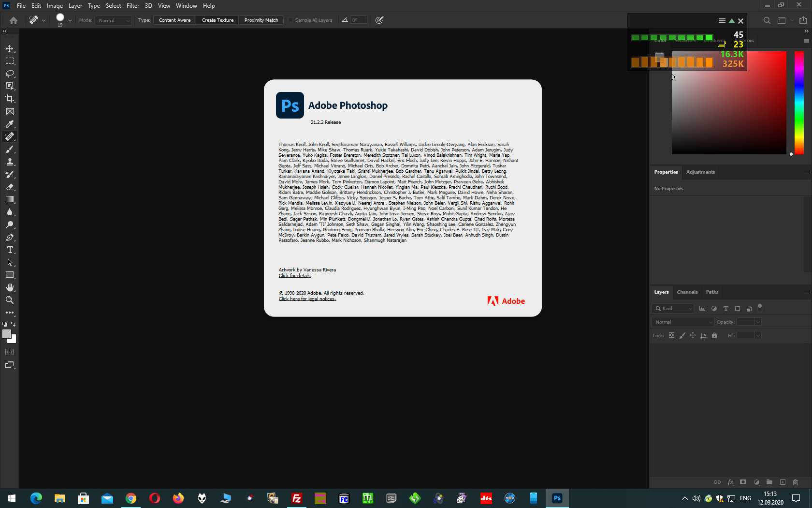
Task: Open Firefox from the Windows taskbar
Action: [178, 498]
